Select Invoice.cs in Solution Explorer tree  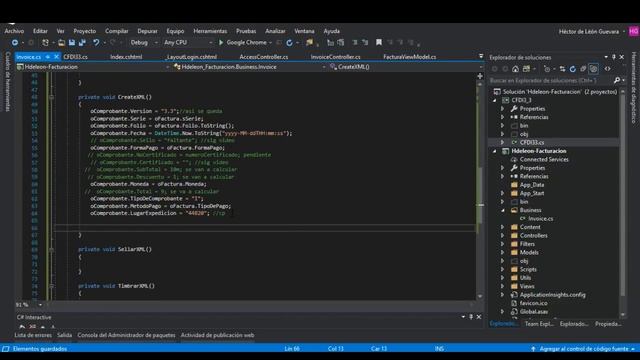tap(540, 219)
